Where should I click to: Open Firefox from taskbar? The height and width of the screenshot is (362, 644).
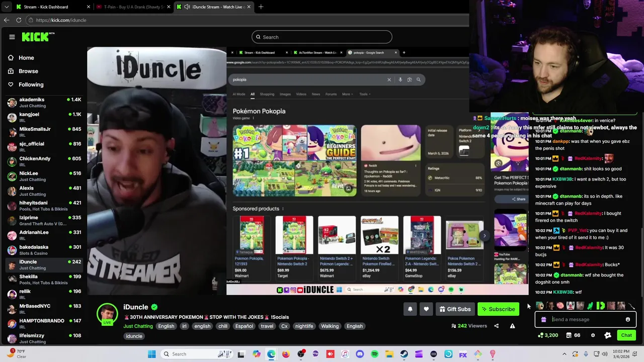[x=286, y=354]
